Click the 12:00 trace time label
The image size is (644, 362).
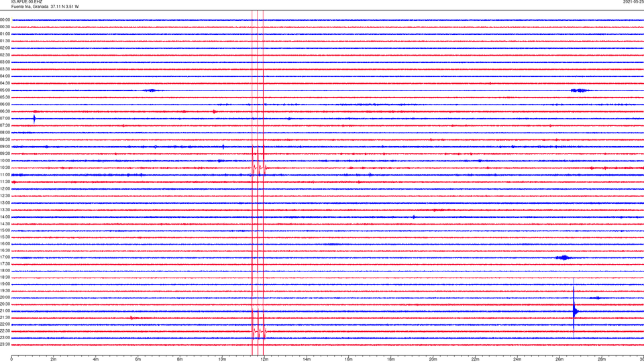tap(5, 189)
